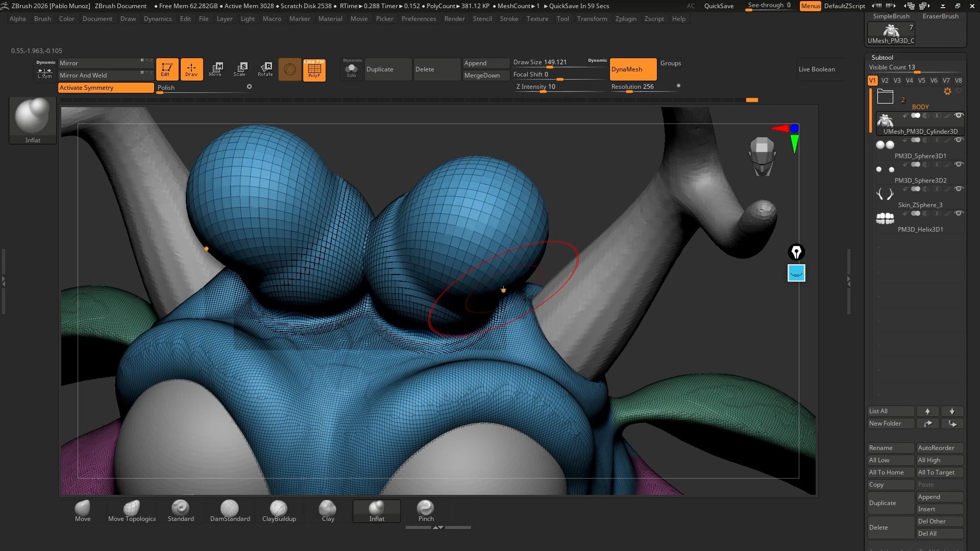Select the Move transform tool icon

pos(215,69)
